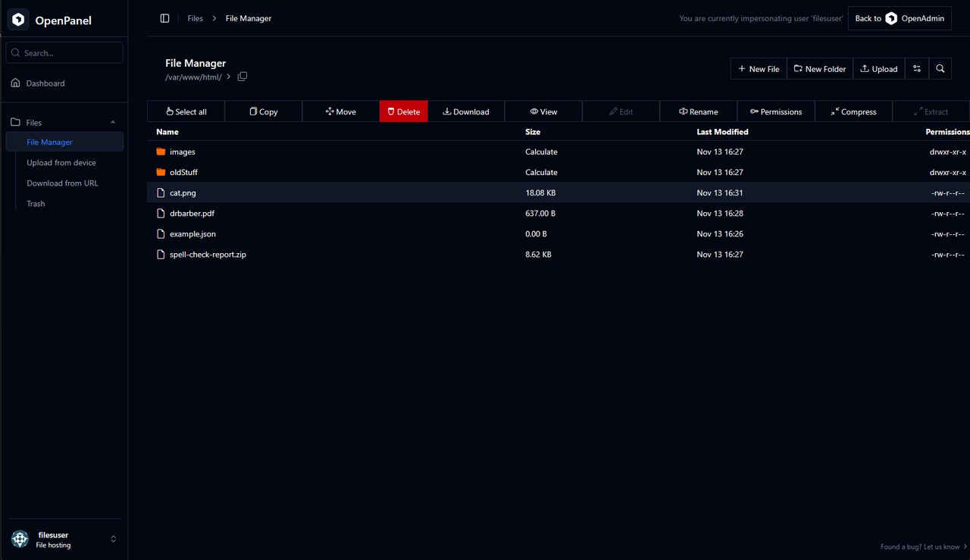Screen dimensions: 970x560
Task: Open Trash from the sidebar menu
Action: pos(36,203)
